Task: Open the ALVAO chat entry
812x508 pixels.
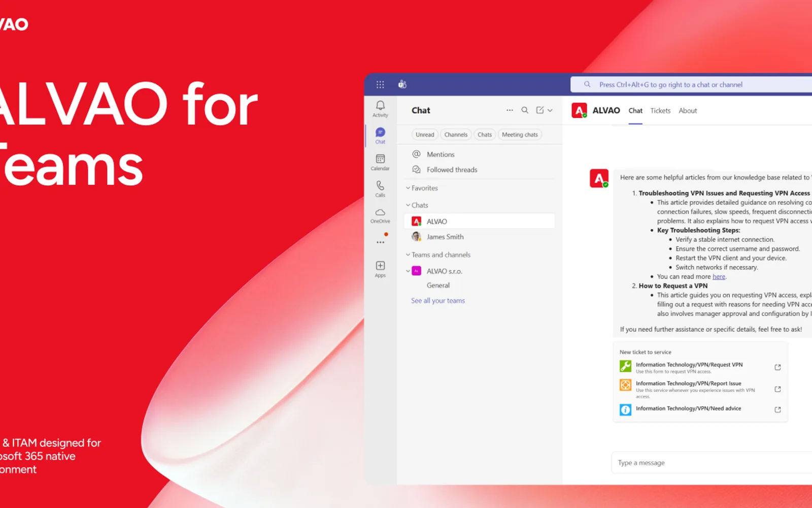Action: click(x=479, y=221)
